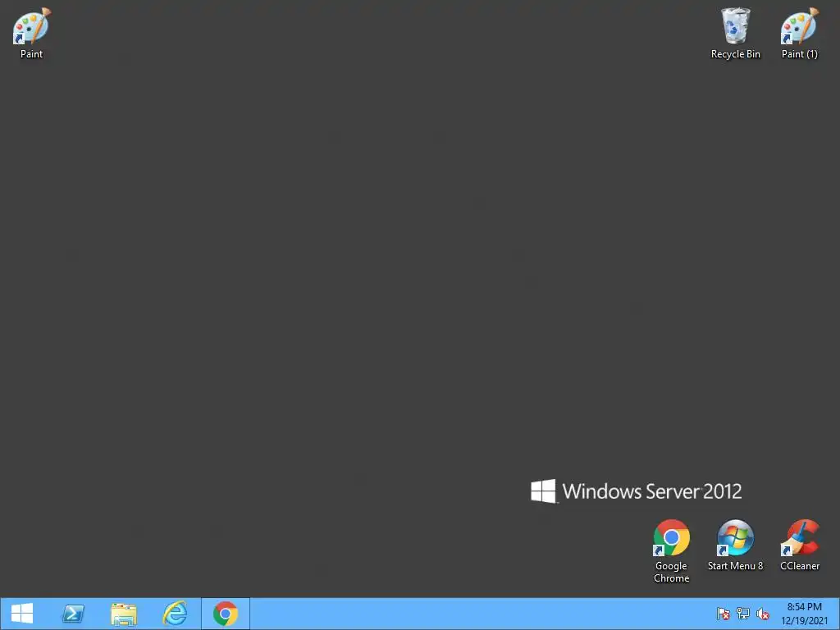The width and height of the screenshot is (840, 630).
Task: Switch to Chrome taskbar button
Action: 226,614
